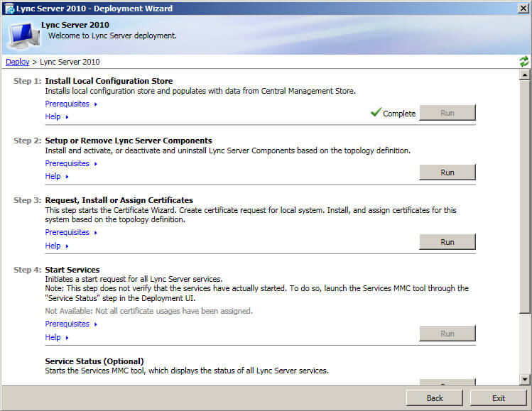Click scrollbar down arrow

[x=524, y=380]
